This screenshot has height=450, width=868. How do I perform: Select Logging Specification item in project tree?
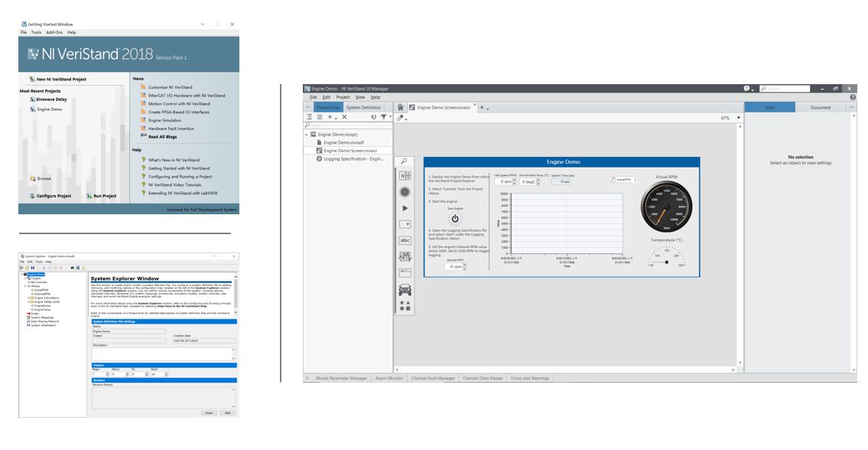click(348, 158)
